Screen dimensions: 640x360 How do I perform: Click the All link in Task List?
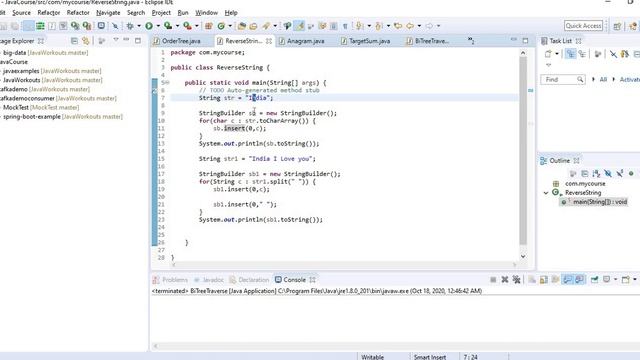click(x=603, y=80)
